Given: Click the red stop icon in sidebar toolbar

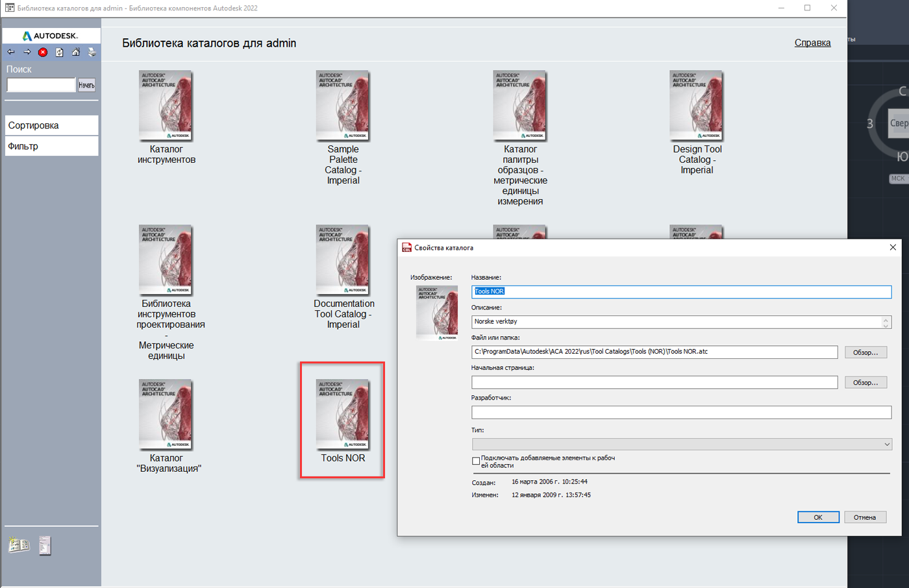Looking at the screenshot, I should click(x=43, y=52).
